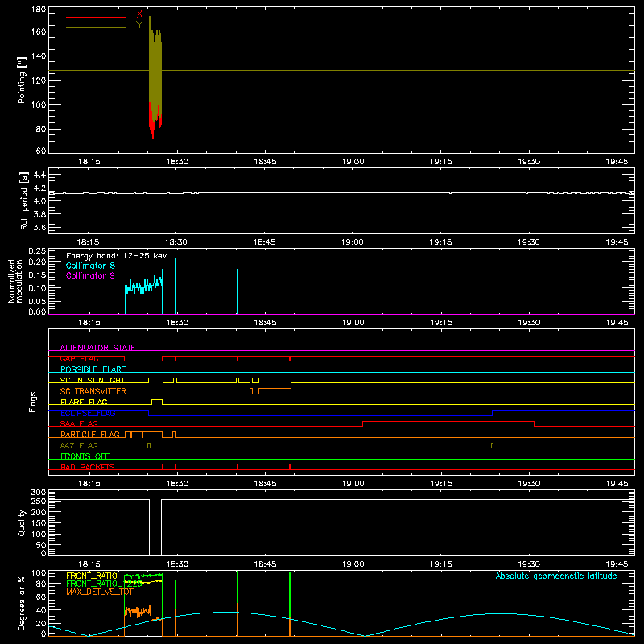Click the yellow FRONT_RATIO legend entry
644x644 pixels.
pyautogui.click(x=92, y=576)
